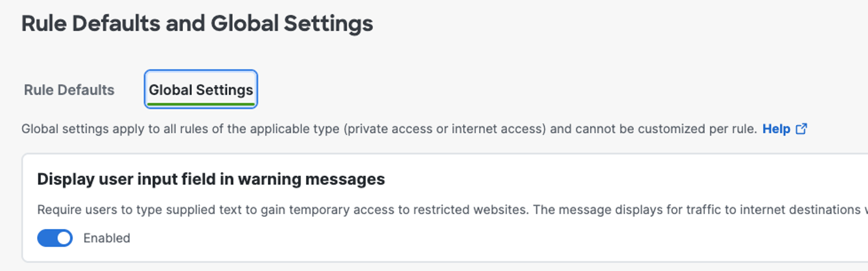The height and width of the screenshot is (271, 868).
Task: Click the Global settings apply to all rules sentence
Action: (x=389, y=129)
